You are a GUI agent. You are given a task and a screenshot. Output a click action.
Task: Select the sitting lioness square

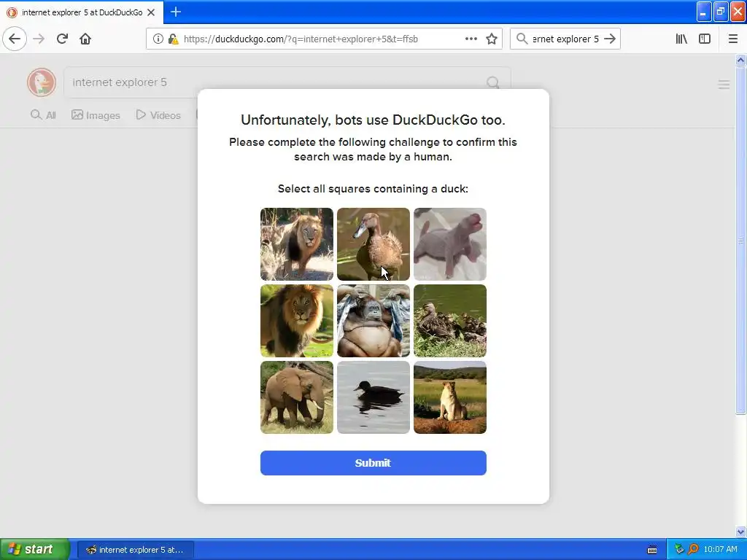(450, 397)
